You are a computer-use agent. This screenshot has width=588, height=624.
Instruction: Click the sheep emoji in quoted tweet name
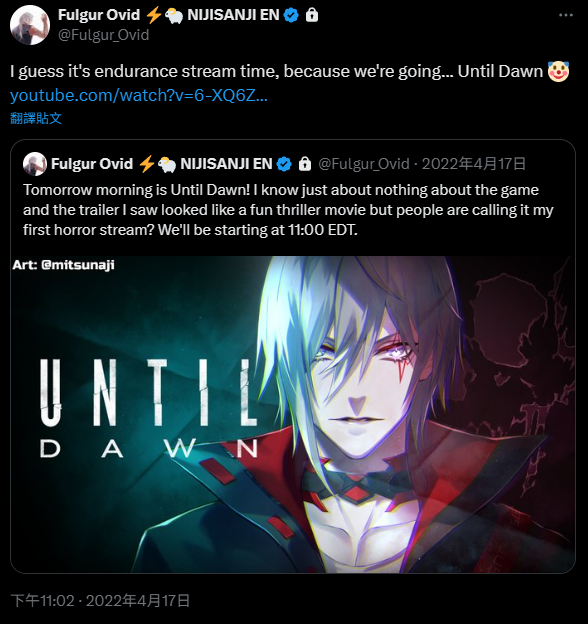(167, 164)
